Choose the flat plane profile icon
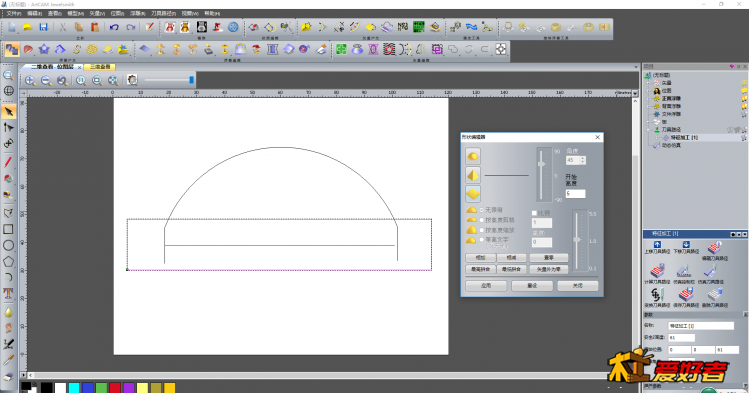 point(473,194)
